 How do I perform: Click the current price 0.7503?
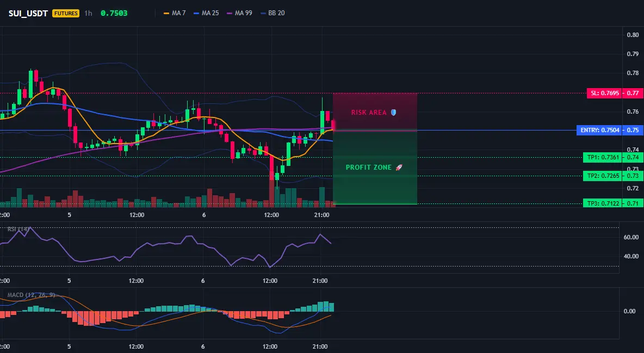(114, 13)
